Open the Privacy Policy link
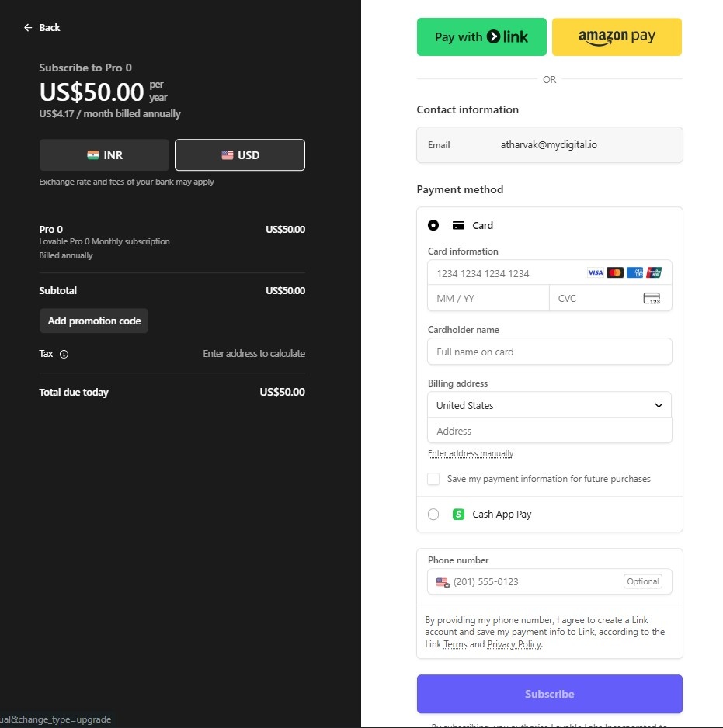This screenshot has height=728, width=723. point(514,644)
